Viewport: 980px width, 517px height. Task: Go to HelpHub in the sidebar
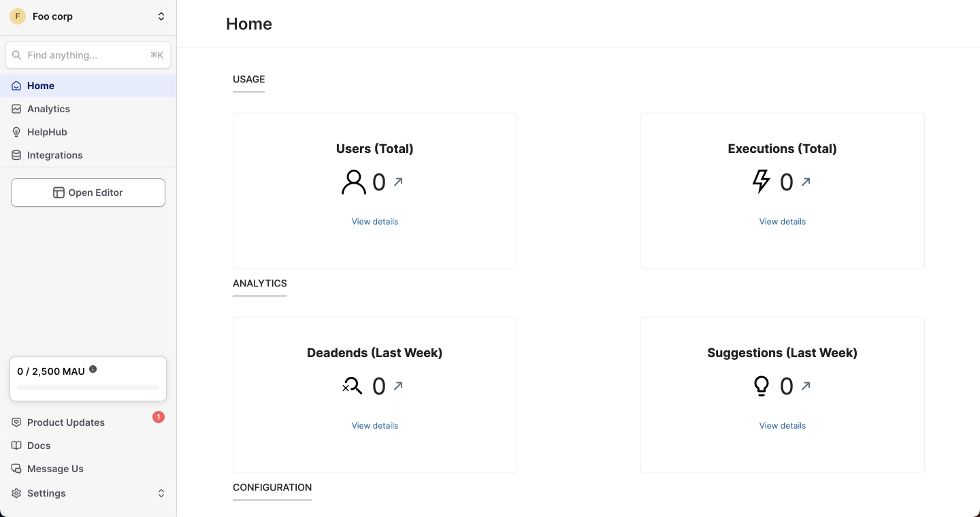coord(47,132)
